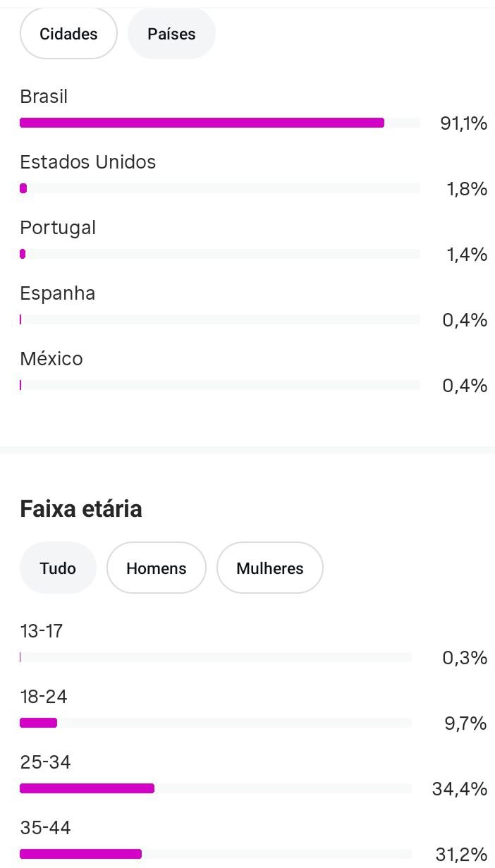The height and width of the screenshot is (868, 495).
Task: Switch to the Cidades tab
Action: [68, 34]
